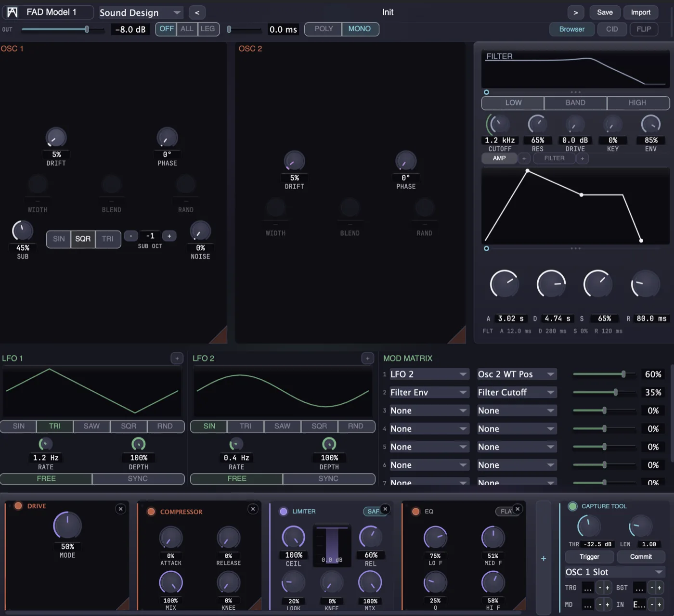Screen dimensions: 674x616
Task: Click the FAD logo icon
Action: pyautogui.click(x=13, y=12)
